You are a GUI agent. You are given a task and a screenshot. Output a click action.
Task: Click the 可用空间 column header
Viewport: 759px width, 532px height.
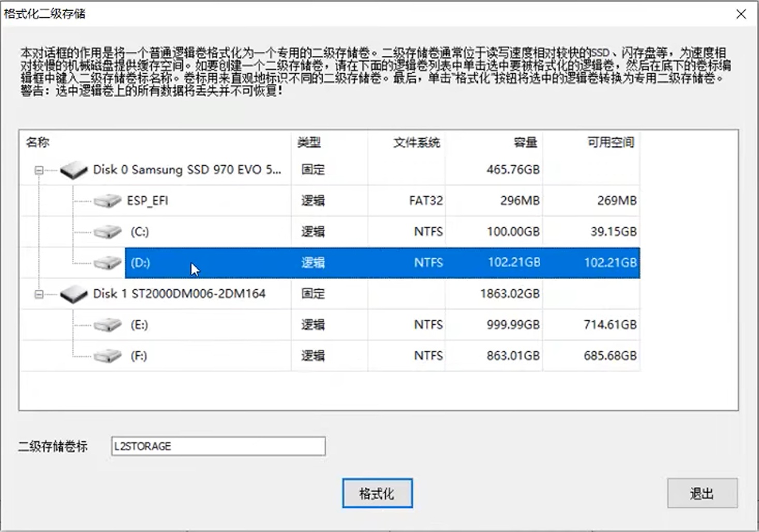[x=611, y=142]
